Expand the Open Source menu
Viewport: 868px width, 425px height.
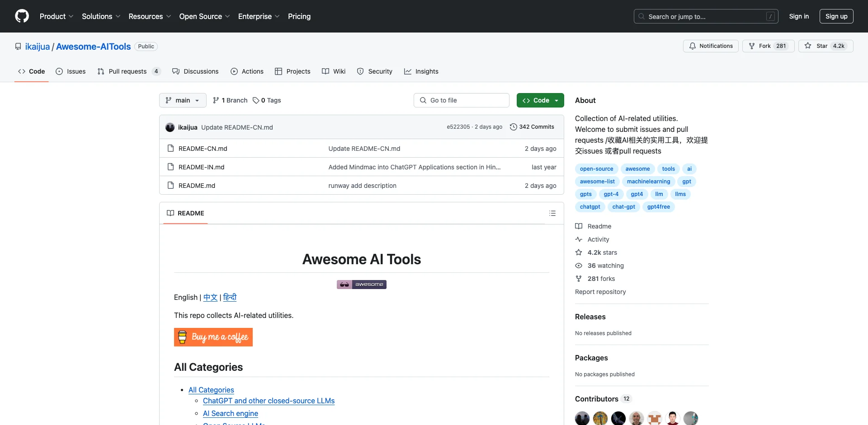pyautogui.click(x=204, y=16)
